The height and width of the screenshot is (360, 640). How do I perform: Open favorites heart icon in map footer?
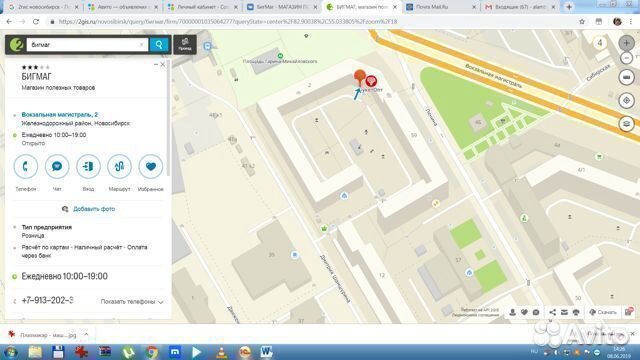524,312
